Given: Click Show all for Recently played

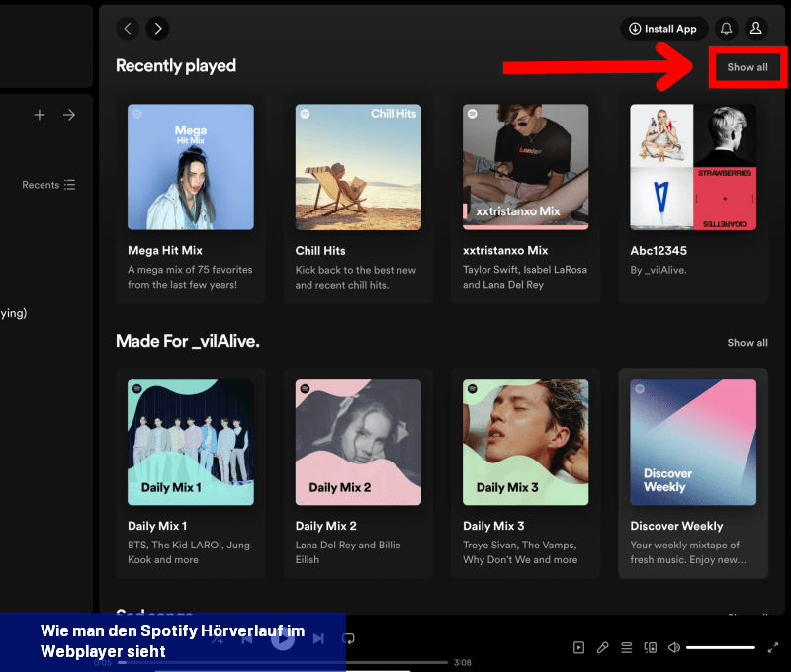Looking at the screenshot, I should pos(747,67).
